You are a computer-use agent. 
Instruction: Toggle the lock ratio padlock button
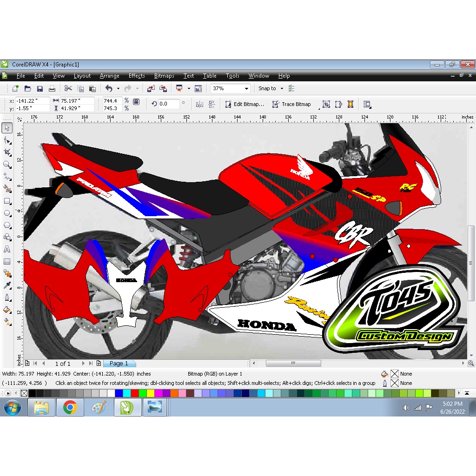coord(136,102)
